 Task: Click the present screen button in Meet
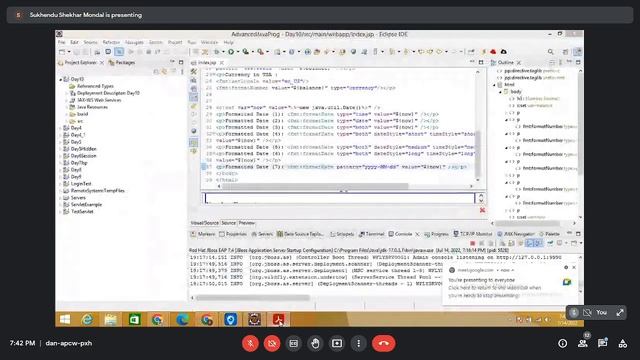[x=337, y=343]
